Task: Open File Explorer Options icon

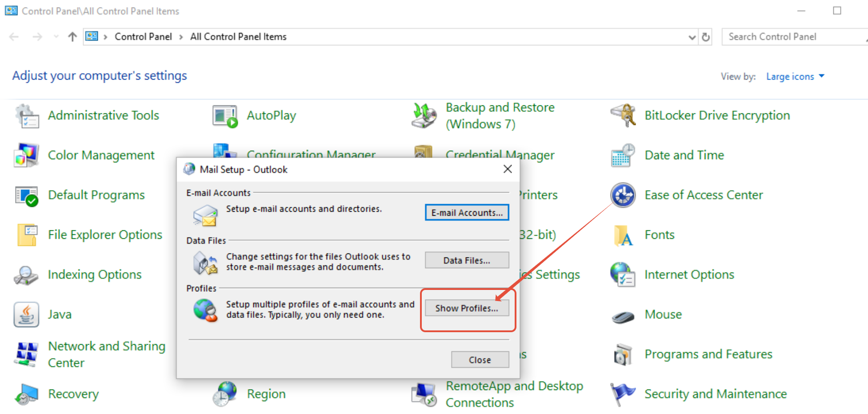Action: pyautogui.click(x=27, y=235)
